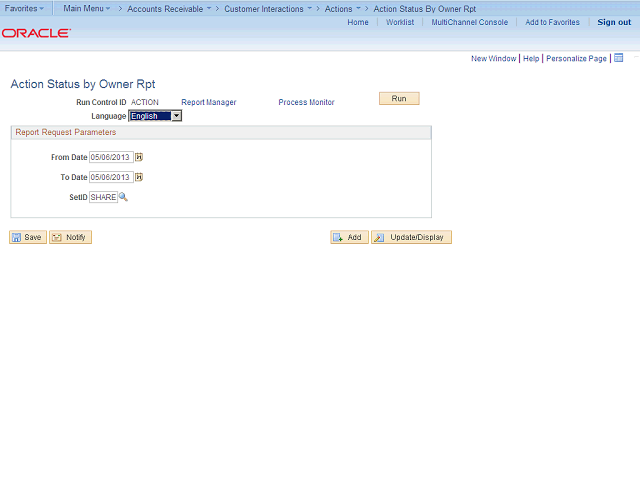Click the Run button
Screen dimensions: 640x480
(x=399, y=98)
